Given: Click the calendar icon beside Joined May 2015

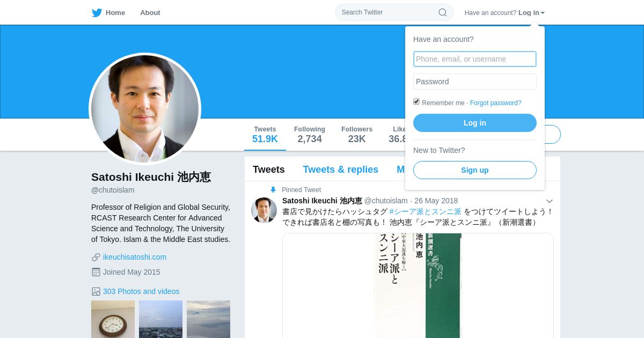Looking at the screenshot, I should [x=96, y=272].
